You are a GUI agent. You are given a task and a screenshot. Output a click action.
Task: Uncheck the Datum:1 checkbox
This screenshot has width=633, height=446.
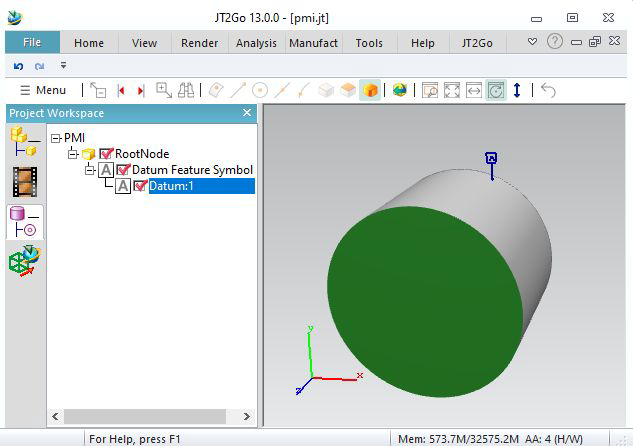[x=140, y=186]
